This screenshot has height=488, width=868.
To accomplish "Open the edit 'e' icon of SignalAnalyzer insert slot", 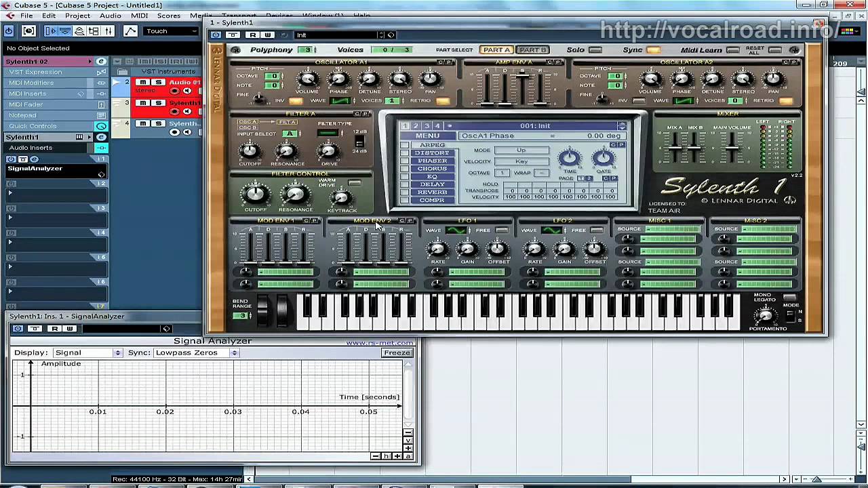I will click(33, 159).
